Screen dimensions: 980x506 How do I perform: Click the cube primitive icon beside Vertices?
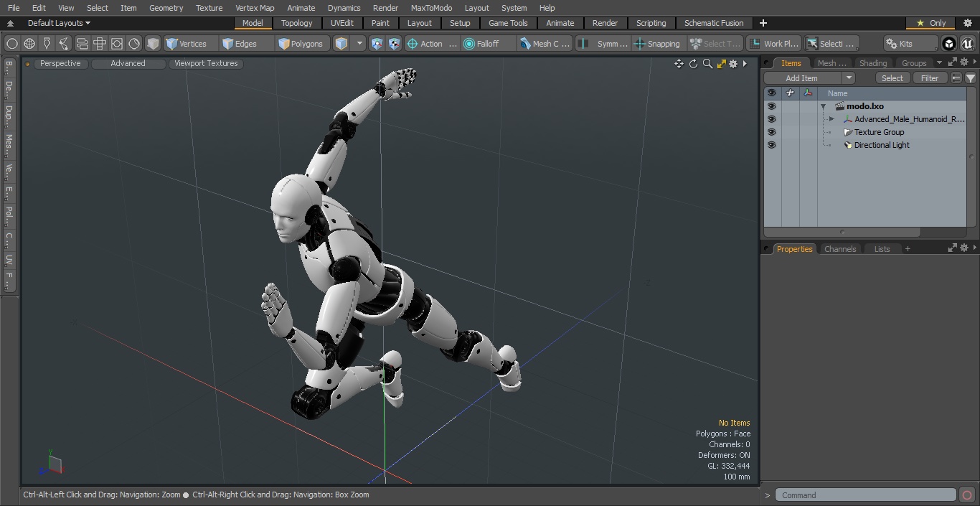coord(153,44)
